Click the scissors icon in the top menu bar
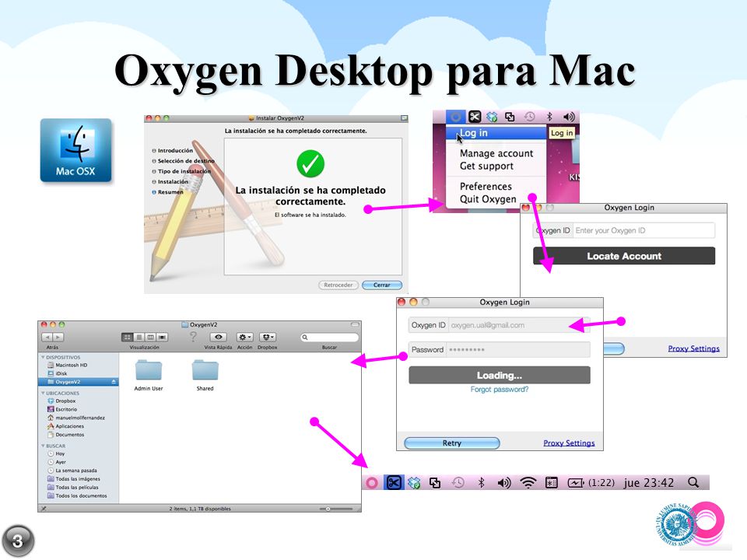This screenshot has height=560, width=747. (475, 117)
